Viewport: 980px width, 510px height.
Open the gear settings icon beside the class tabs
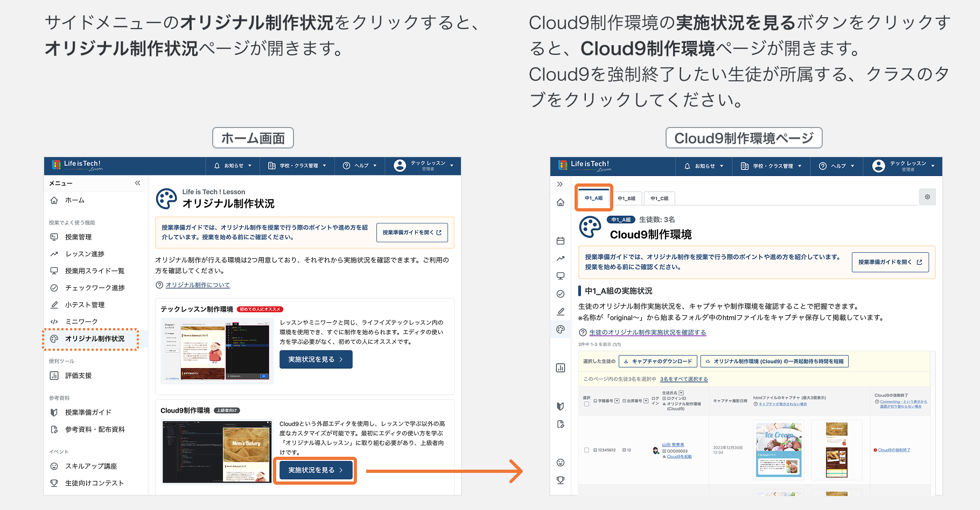[927, 197]
